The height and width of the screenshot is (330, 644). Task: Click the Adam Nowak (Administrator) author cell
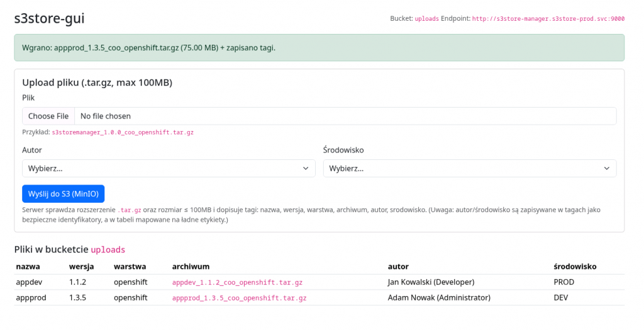point(439,297)
